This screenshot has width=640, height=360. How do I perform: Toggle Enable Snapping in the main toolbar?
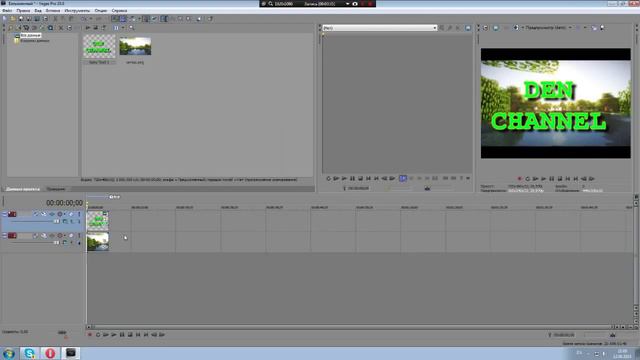pos(114,18)
